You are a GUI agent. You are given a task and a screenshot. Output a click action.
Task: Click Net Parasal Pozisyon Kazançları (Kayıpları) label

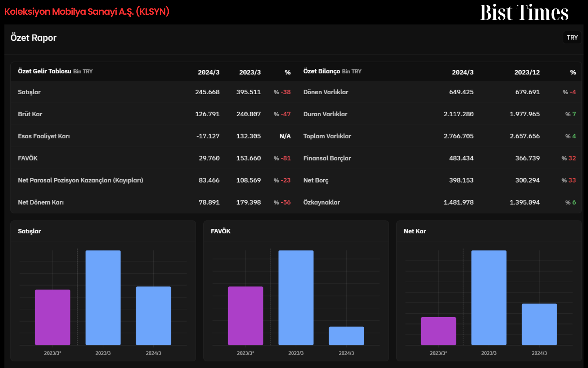pos(80,180)
